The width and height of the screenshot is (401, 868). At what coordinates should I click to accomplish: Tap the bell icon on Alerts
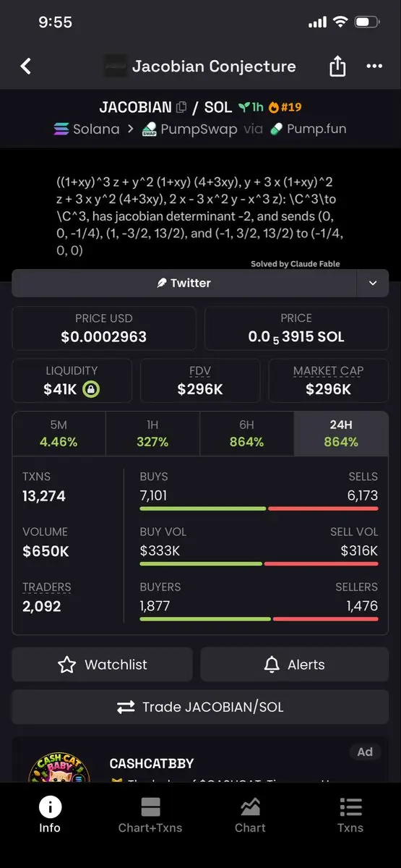click(x=272, y=665)
